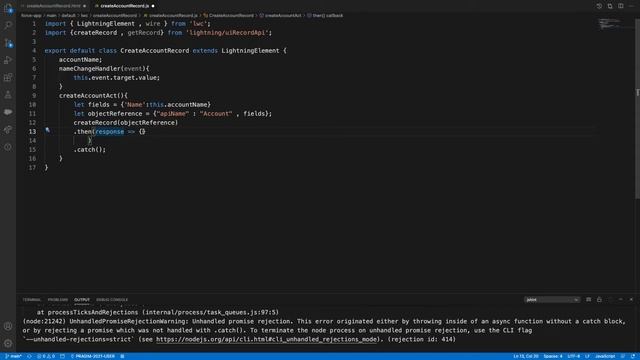Click the split editor icon at top right
Viewport: 640px width, 360px height.
620,6
